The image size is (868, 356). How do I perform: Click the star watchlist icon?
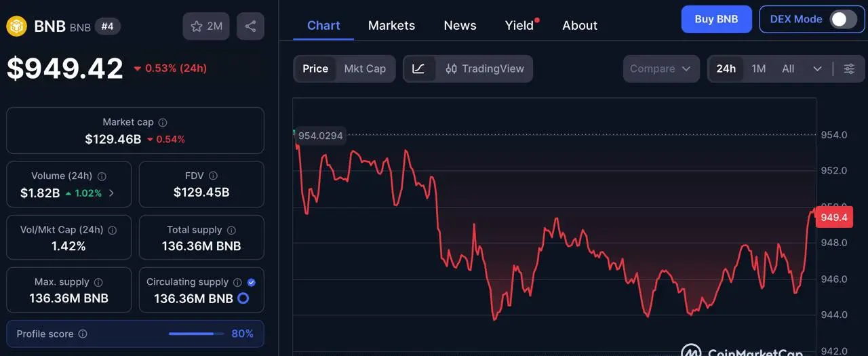pyautogui.click(x=197, y=26)
